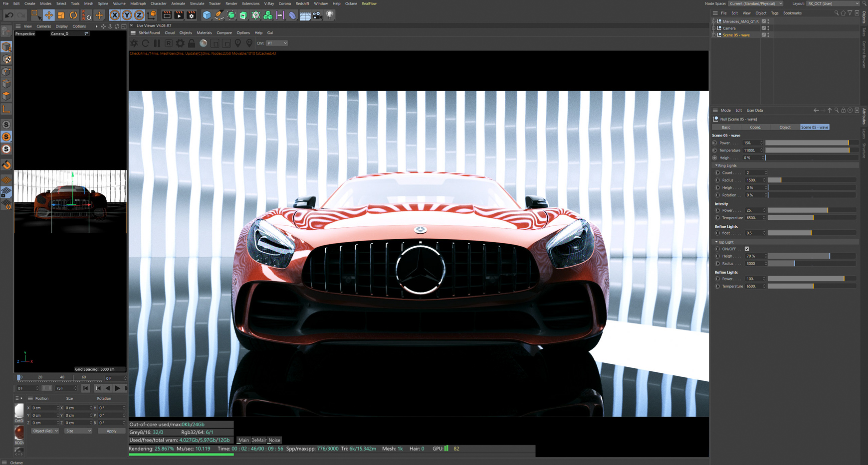Enable region rendering in the Live Viewer

(169, 43)
